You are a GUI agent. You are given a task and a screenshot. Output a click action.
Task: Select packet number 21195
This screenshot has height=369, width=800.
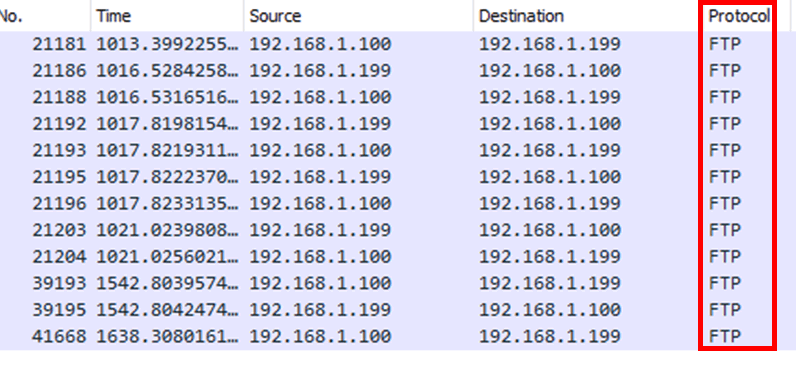400,177
